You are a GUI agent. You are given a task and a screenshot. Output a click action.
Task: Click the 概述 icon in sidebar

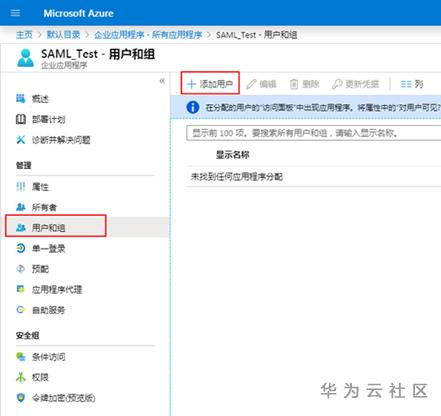21,99
